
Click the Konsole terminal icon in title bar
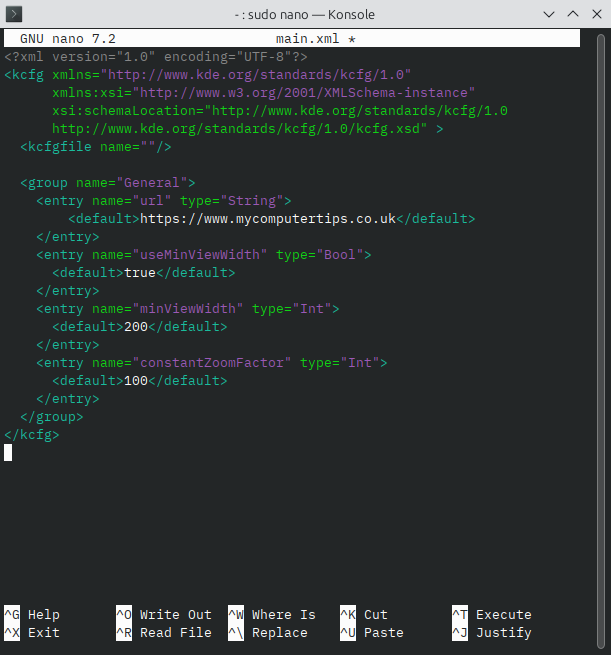coord(16,15)
